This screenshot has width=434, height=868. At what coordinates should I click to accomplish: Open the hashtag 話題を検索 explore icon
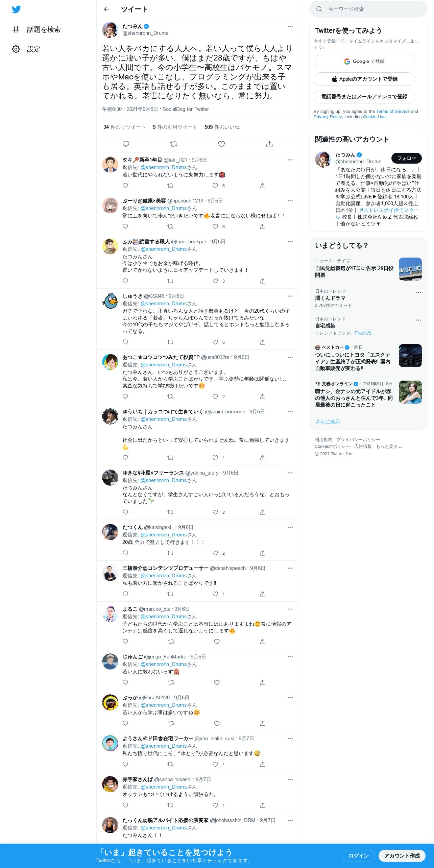tap(16, 30)
